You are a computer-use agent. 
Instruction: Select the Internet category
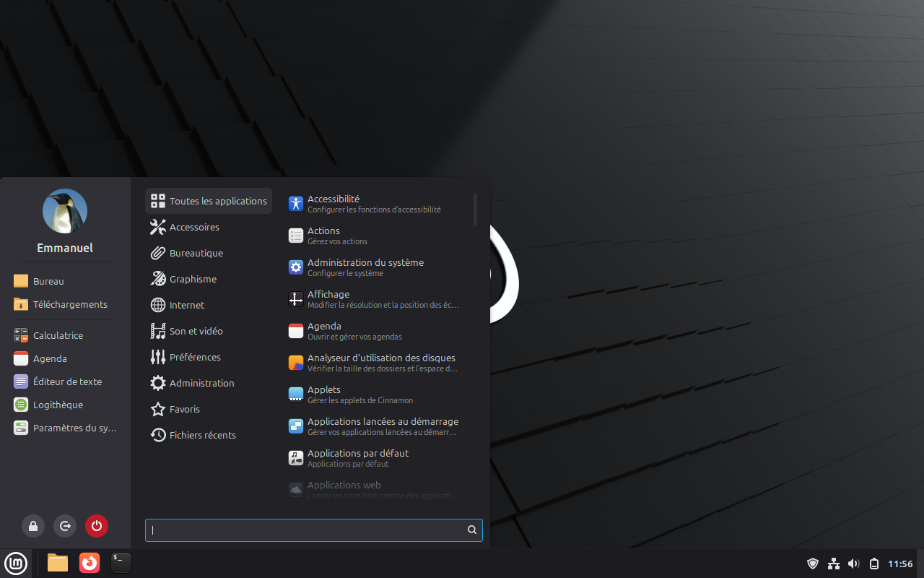pos(209,305)
